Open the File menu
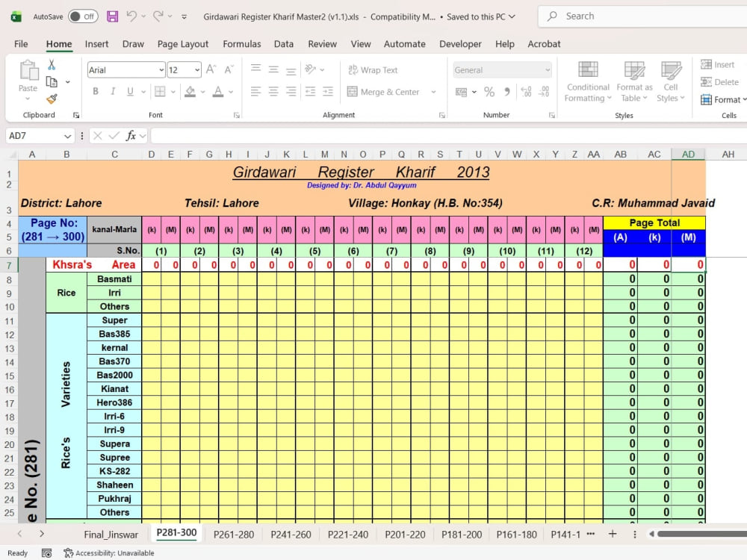Screen dimensions: 747x560 (x=21, y=44)
